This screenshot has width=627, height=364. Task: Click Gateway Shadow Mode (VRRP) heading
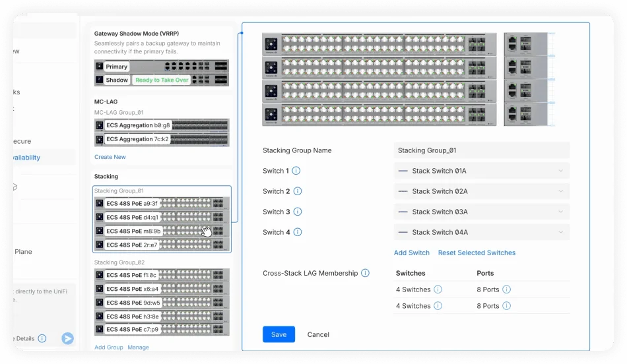pos(137,34)
